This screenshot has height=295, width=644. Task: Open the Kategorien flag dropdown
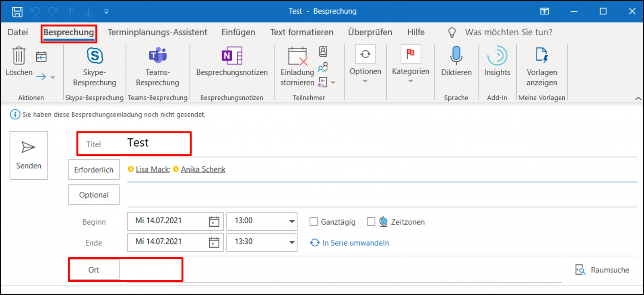pos(411,64)
